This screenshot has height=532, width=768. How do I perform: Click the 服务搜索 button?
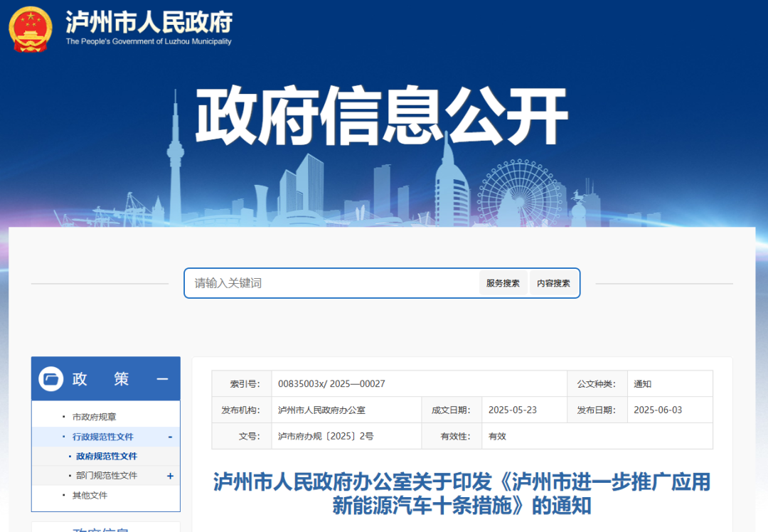point(503,283)
